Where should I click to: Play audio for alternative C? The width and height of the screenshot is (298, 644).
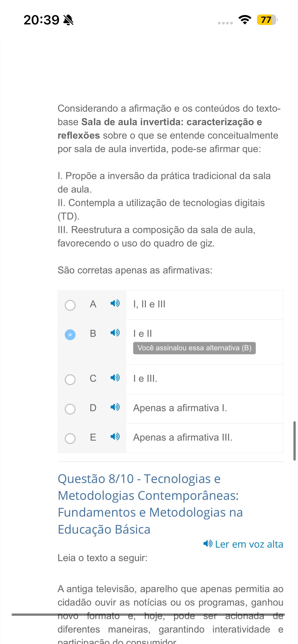coord(115,378)
